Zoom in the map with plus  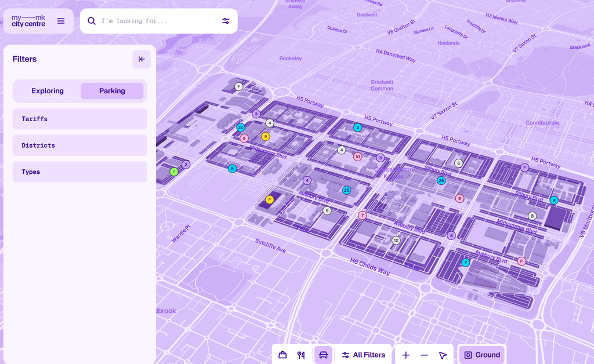[405, 355]
